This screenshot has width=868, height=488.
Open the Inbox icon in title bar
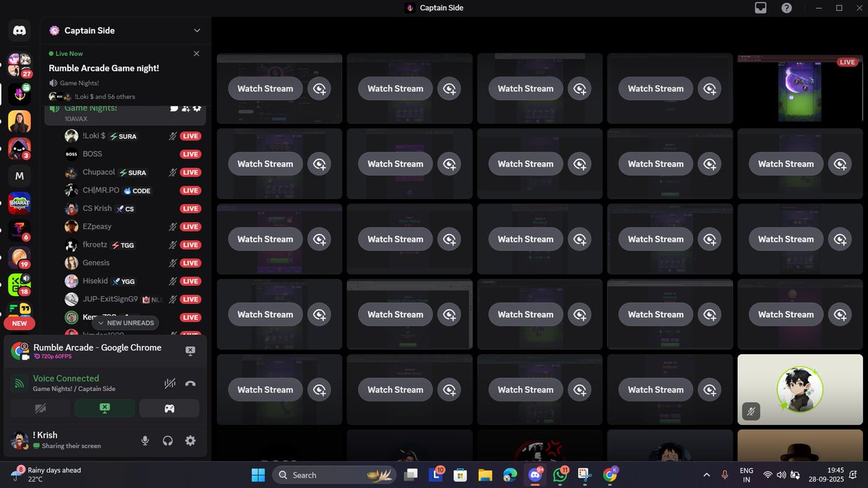pos(760,8)
